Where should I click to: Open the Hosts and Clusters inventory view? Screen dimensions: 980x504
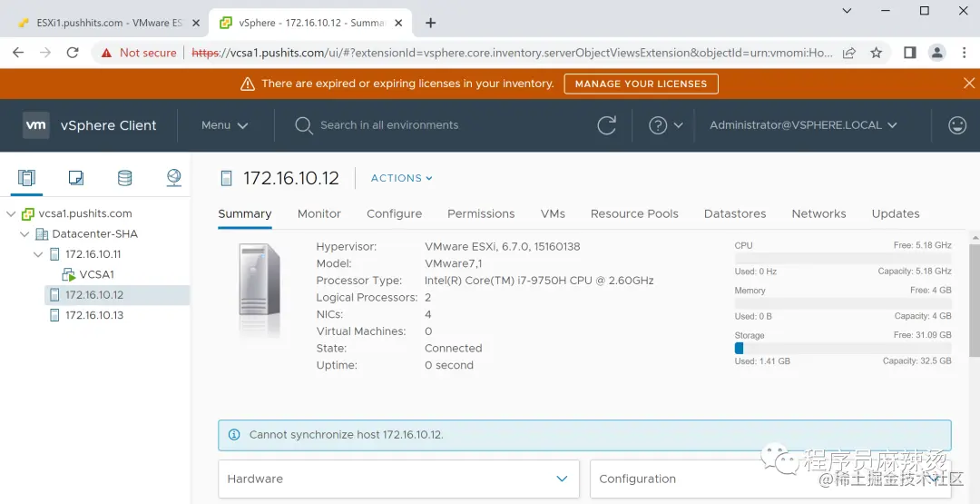click(26, 178)
